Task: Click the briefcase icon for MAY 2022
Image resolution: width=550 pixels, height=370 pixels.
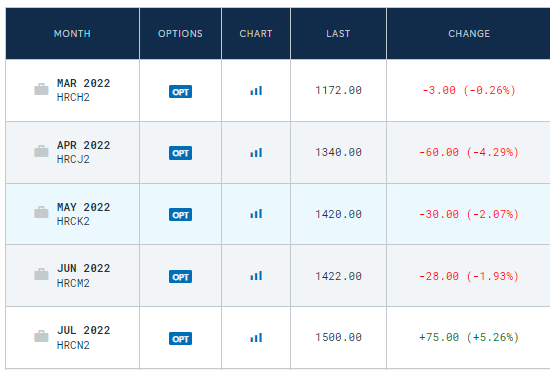Action: pyautogui.click(x=41, y=212)
